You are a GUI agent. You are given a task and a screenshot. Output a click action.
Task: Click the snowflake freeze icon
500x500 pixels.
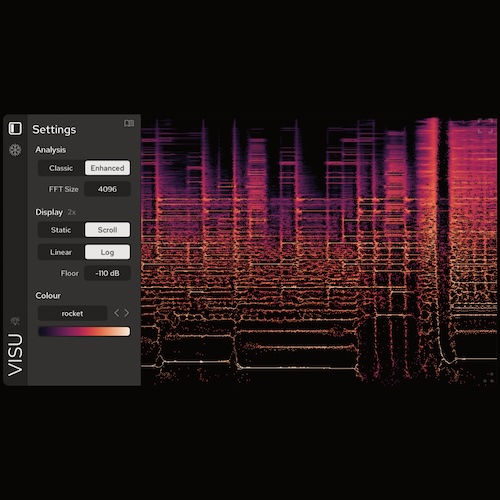(x=15, y=150)
